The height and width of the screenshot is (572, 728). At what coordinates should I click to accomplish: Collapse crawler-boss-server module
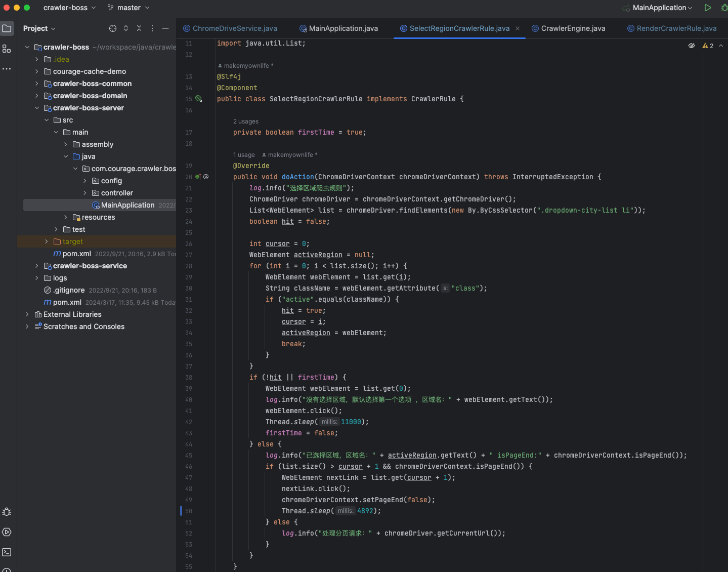36,108
